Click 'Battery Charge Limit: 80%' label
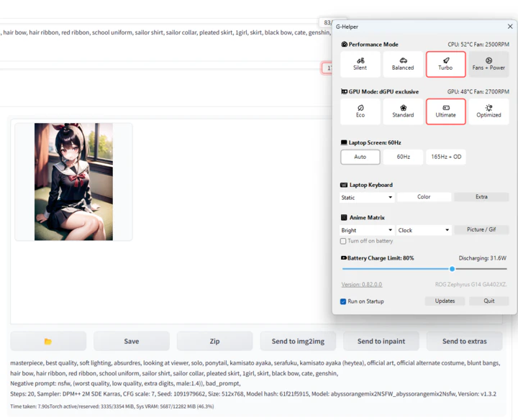This screenshot has width=518, height=420. (x=381, y=258)
